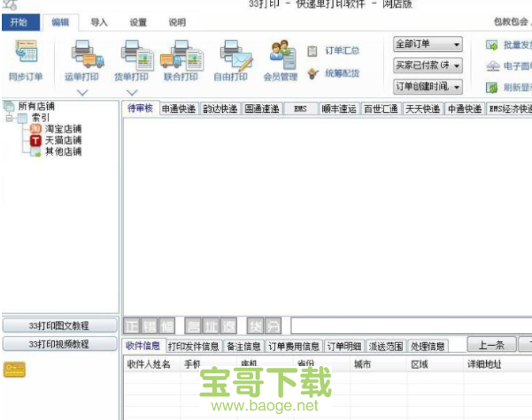The width and height of the screenshot is (532, 420).
Task: Click the 退 status filter button
Action: [228, 326]
